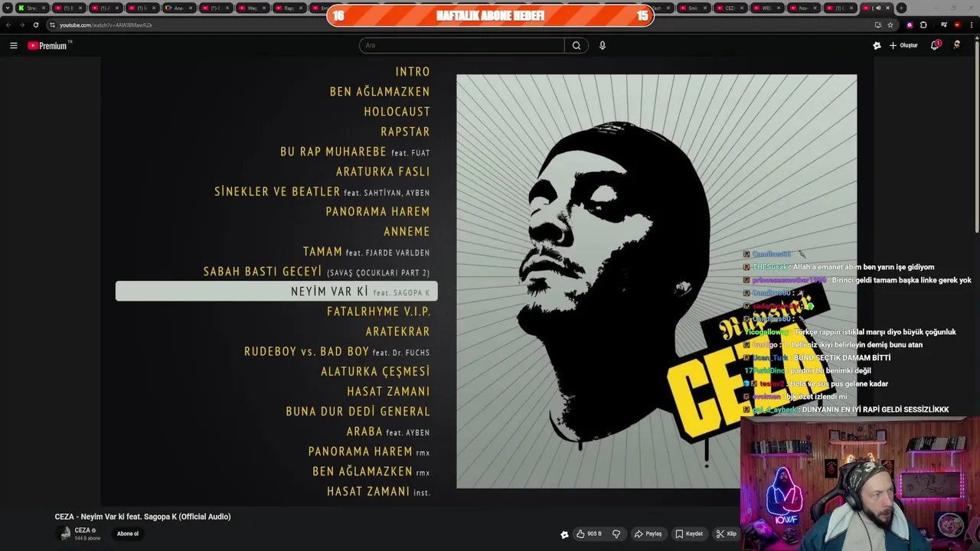Open the Oluştur create button

(x=903, y=46)
